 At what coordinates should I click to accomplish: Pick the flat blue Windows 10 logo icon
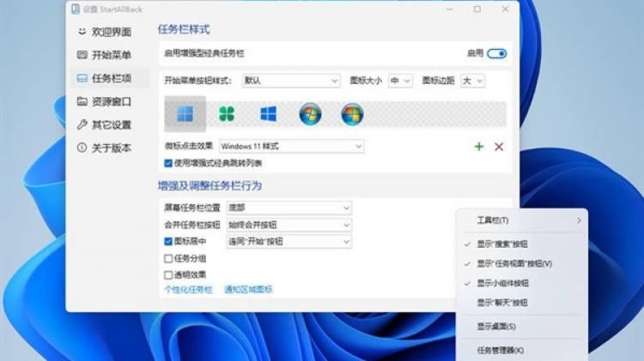(x=268, y=114)
